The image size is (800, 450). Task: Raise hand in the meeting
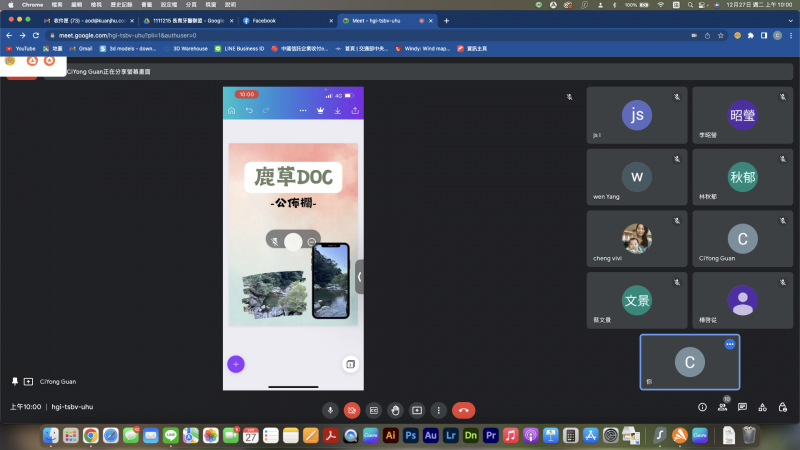pos(395,410)
